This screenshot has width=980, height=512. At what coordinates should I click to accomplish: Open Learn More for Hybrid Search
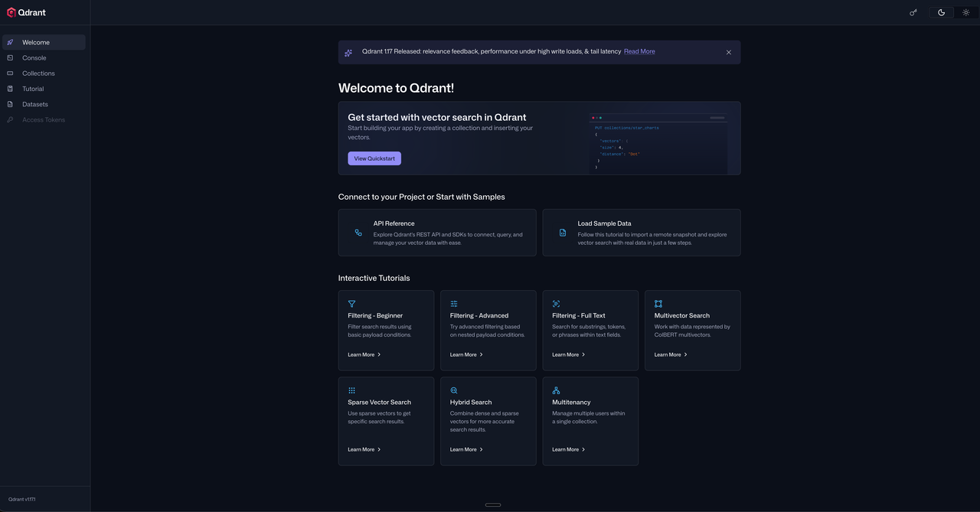pyautogui.click(x=467, y=449)
